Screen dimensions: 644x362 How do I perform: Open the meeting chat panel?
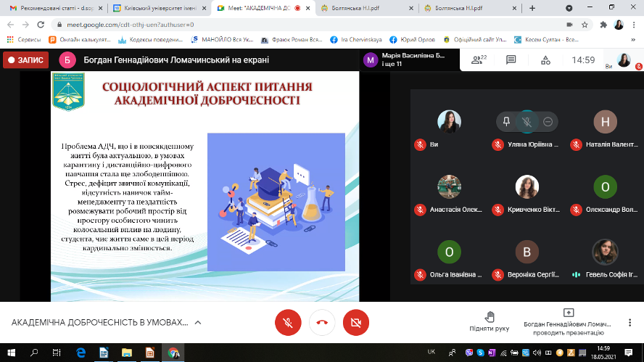(x=511, y=60)
